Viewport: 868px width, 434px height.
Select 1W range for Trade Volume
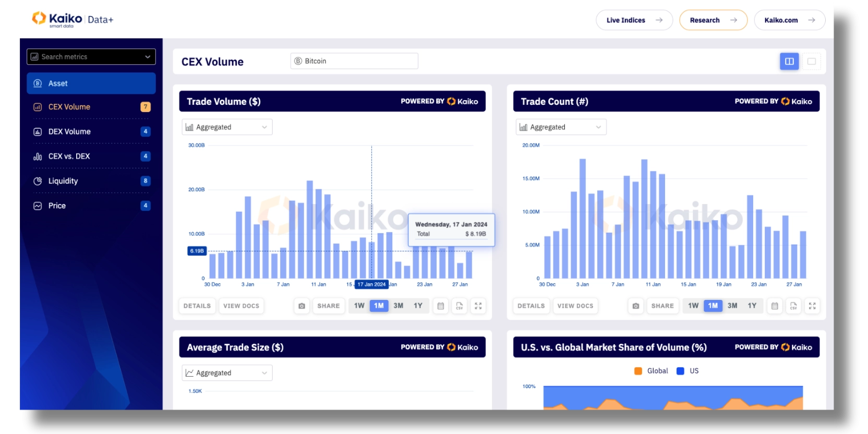point(359,306)
